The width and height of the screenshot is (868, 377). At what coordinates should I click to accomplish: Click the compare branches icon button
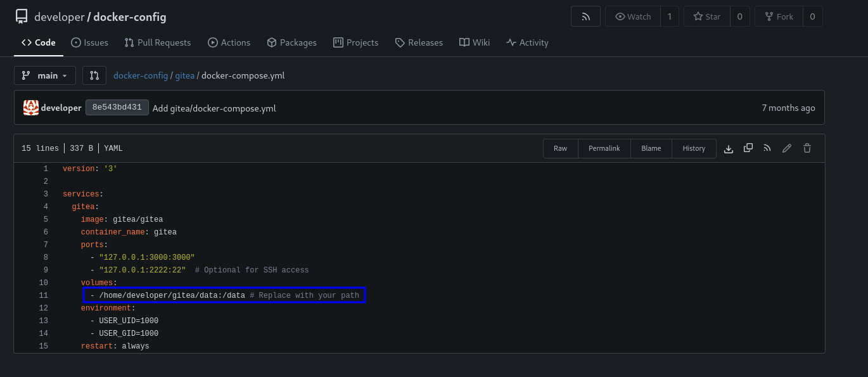94,75
